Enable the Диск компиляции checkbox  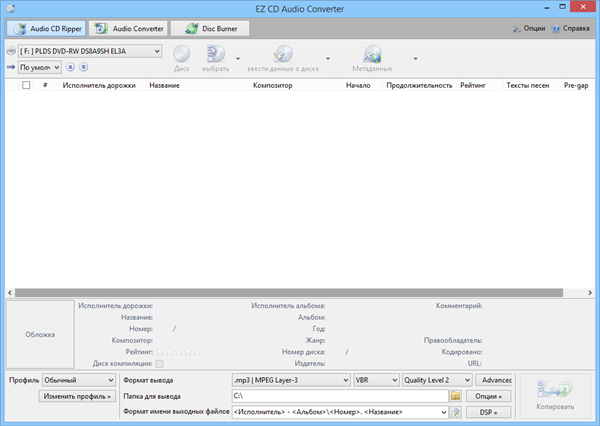pyautogui.click(x=159, y=364)
